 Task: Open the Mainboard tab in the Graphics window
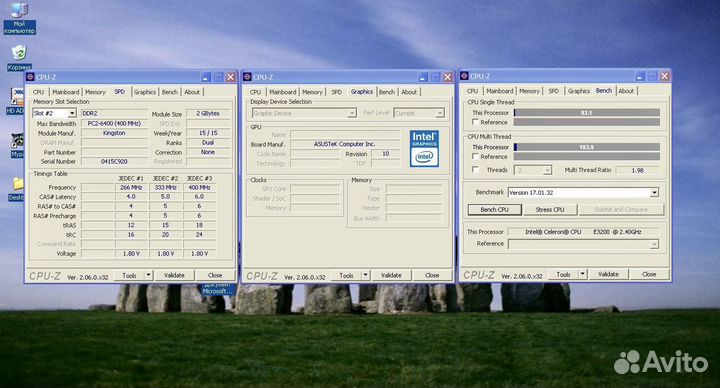(x=283, y=92)
